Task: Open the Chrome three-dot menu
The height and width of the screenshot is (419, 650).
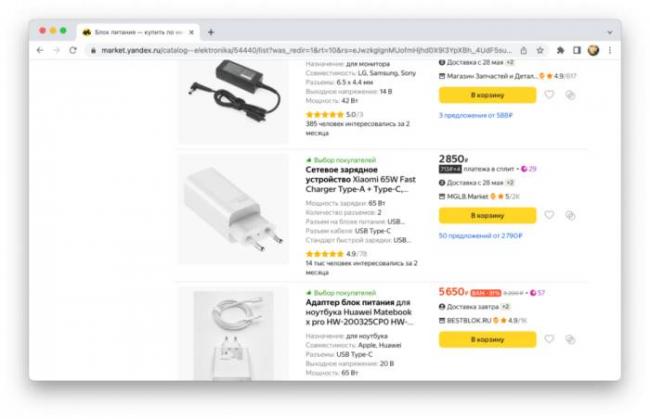Action: click(610, 50)
